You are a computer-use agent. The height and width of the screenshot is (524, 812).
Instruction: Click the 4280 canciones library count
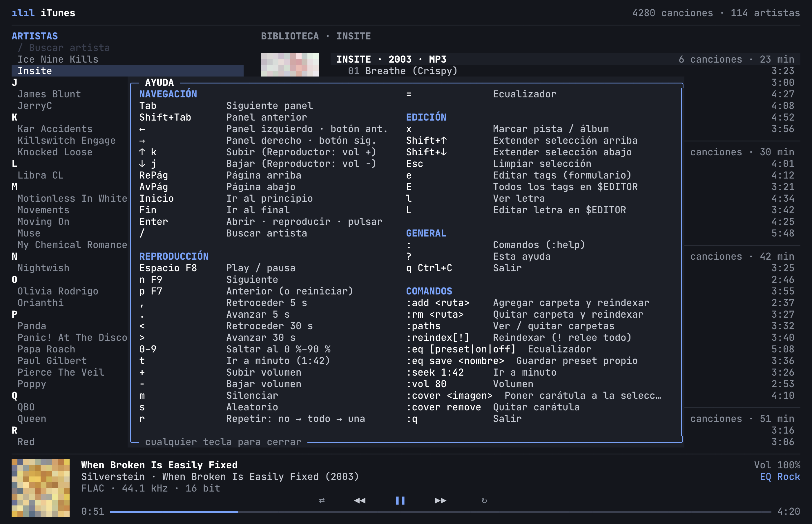coord(673,13)
